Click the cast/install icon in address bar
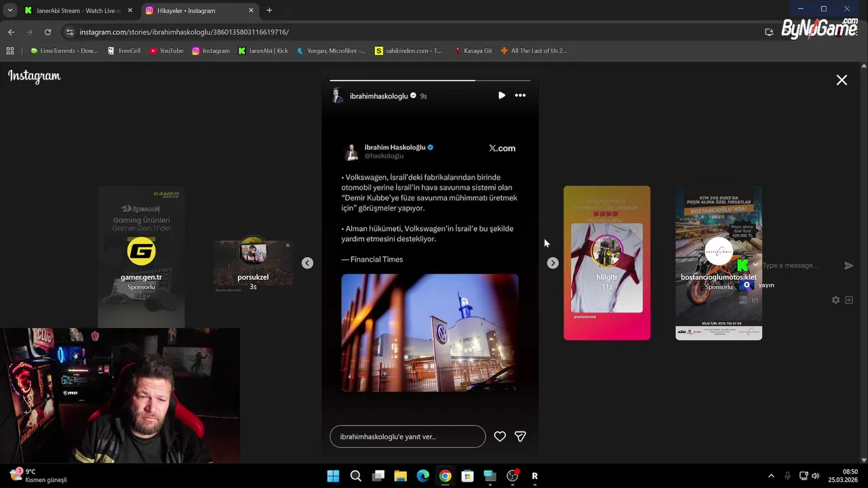 click(769, 32)
